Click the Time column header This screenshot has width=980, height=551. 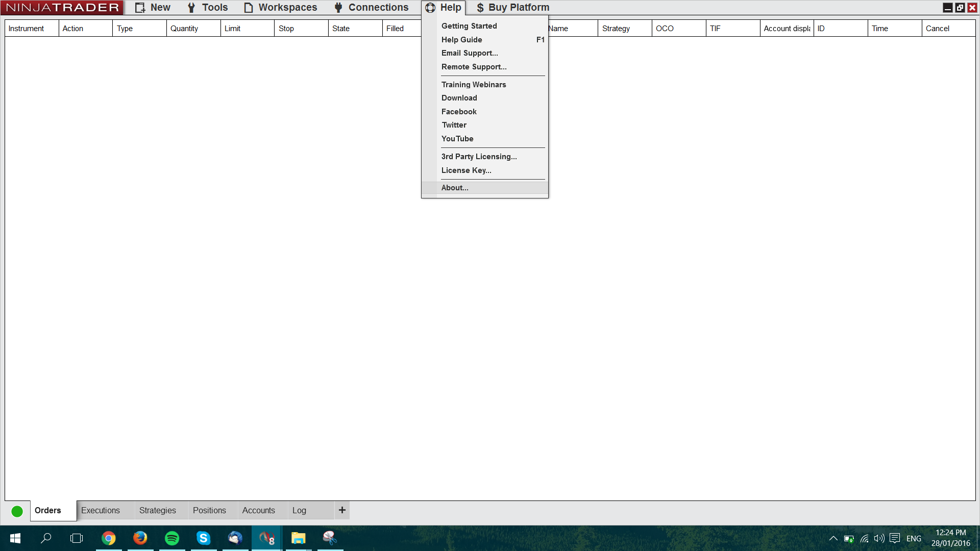point(895,29)
